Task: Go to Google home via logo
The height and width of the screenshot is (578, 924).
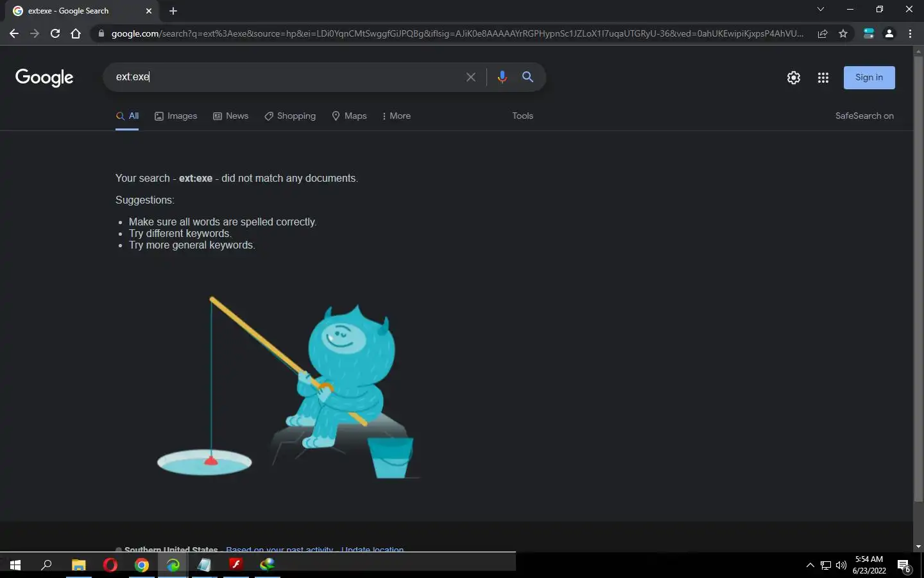Action: tap(44, 77)
